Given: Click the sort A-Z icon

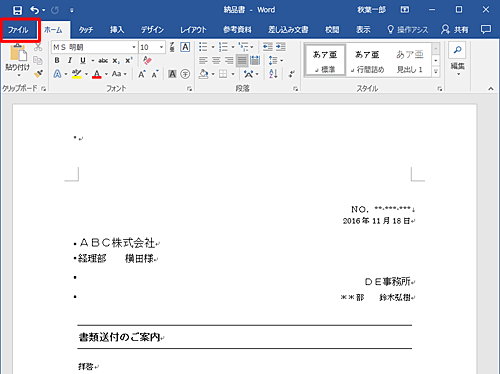Looking at the screenshot, I should click(x=273, y=74).
